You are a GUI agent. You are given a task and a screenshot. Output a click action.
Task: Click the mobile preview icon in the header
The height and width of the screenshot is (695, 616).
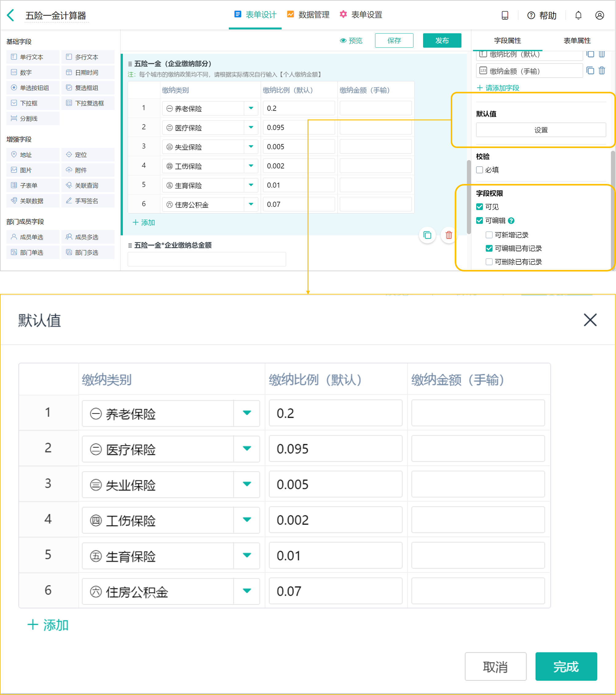click(x=505, y=15)
